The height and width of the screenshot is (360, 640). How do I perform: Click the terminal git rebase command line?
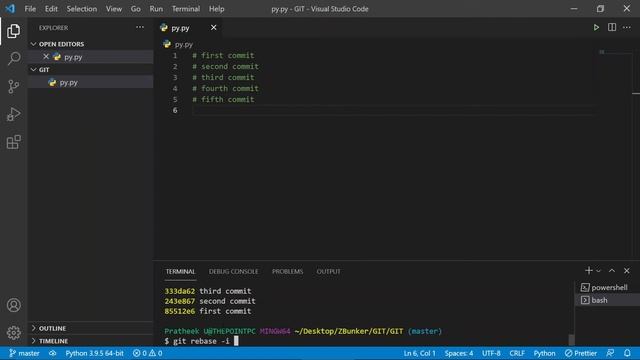[201, 341]
